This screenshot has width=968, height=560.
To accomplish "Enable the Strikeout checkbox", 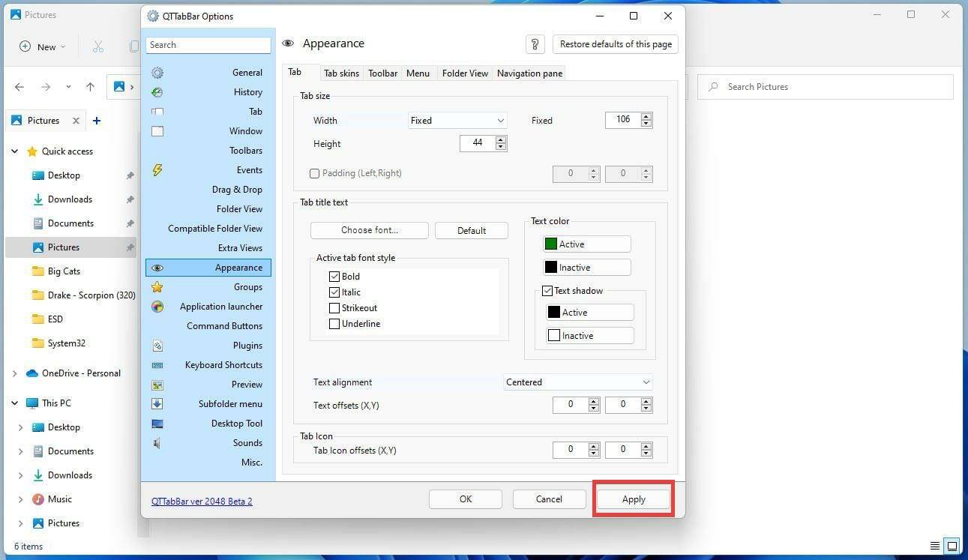I will 334,307.
